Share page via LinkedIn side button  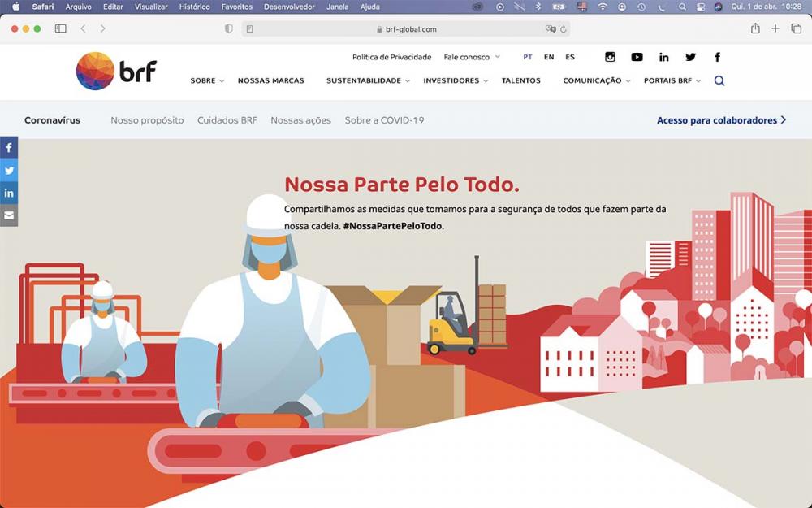pyautogui.click(x=9, y=193)
